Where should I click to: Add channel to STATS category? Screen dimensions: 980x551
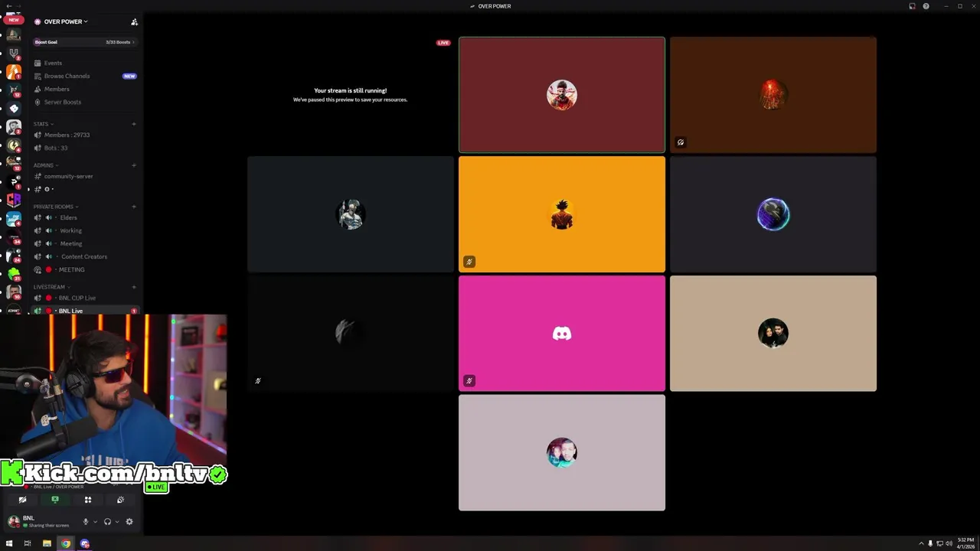[x=134, y=124]
